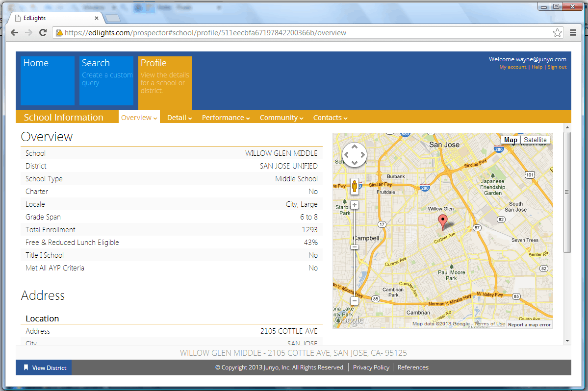588x391 pixels.
Task: Open the Search tile to create a query
Action: [x=106, y=81]
